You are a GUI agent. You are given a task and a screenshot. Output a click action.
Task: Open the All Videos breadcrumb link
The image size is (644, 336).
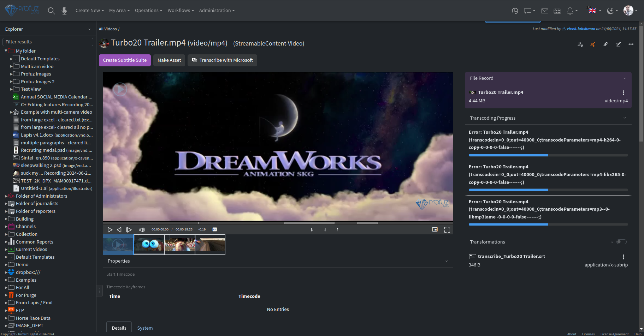tap(108, 29)
